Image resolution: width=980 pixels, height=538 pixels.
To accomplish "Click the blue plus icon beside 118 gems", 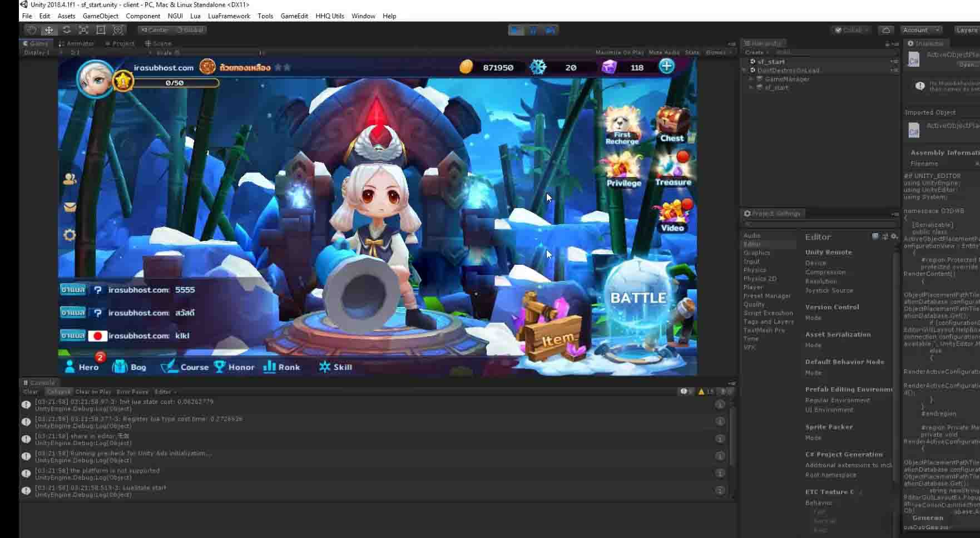I will pyautogui.click(x=666, y=66).
